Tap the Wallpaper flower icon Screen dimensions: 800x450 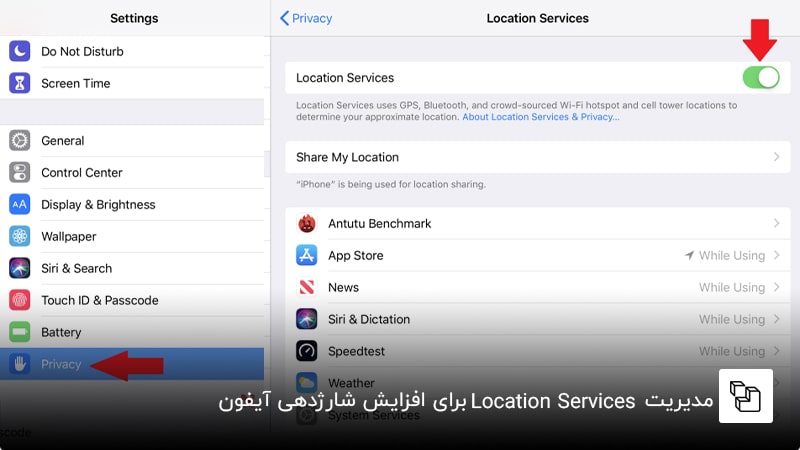(x=19, y=236)
